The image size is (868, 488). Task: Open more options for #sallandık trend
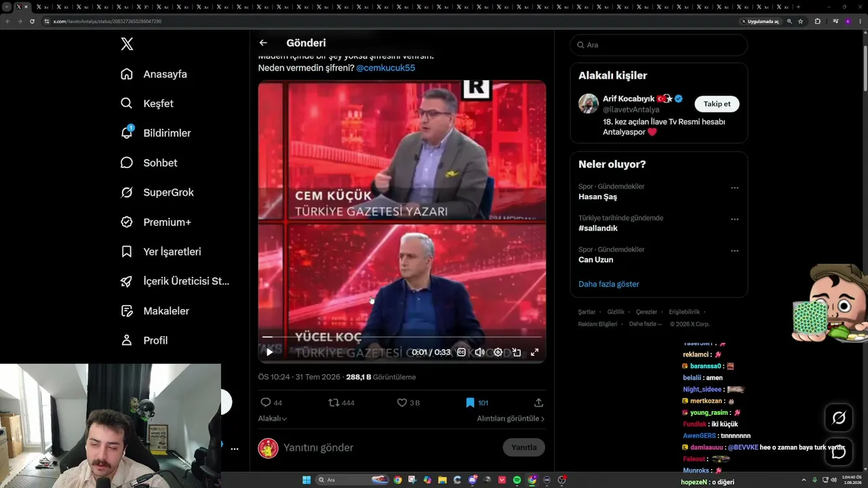[734, 220]
